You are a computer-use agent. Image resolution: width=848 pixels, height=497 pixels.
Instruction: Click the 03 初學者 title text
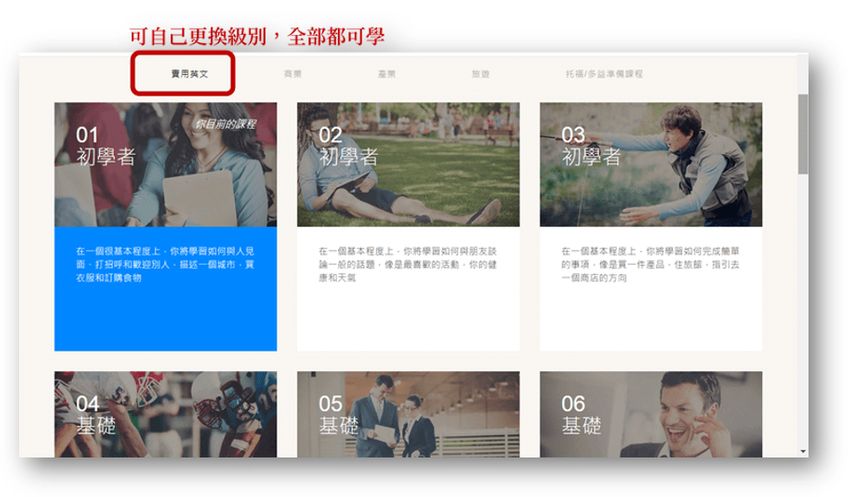coord(590,146)
